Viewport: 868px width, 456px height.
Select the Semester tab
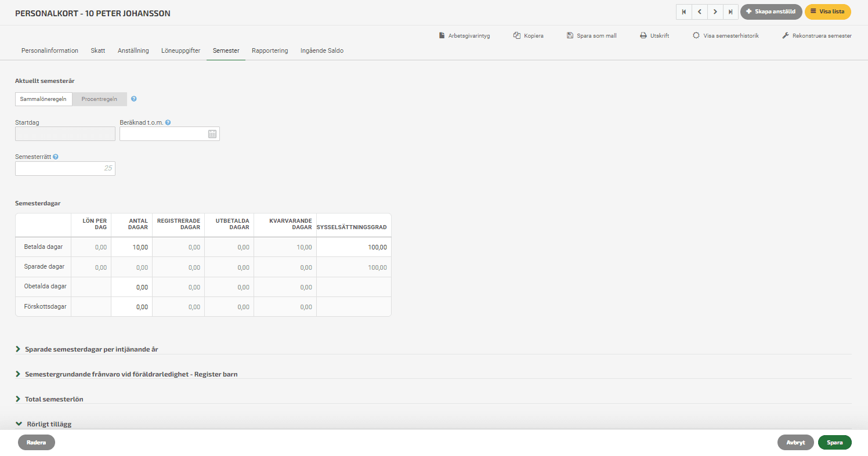click(226, 50)
